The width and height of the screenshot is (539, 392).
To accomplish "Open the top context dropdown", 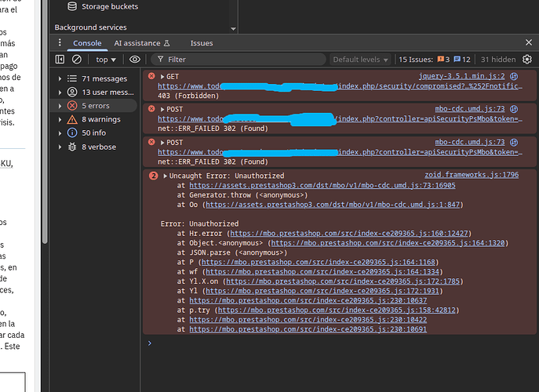I will (106, 60).
